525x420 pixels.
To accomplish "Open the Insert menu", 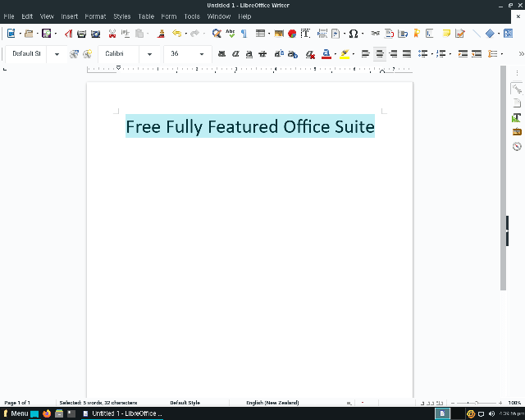I will (69, 16).
